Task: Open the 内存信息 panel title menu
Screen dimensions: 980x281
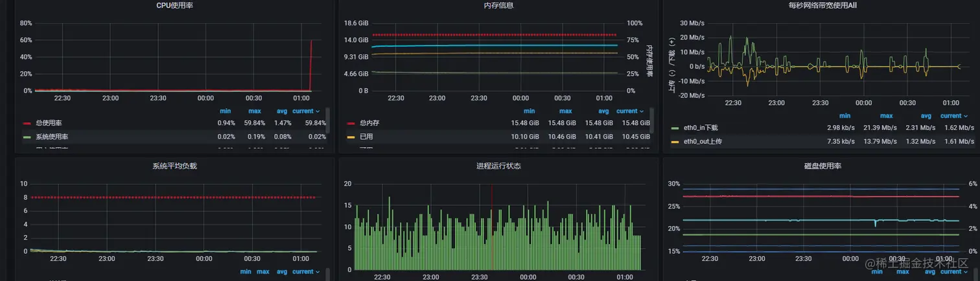Action: tap(498, 5)
